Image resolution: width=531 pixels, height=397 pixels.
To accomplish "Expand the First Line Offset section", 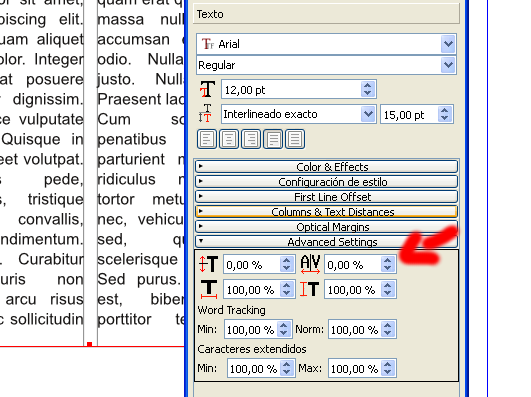I will click(x=326, y=196).
